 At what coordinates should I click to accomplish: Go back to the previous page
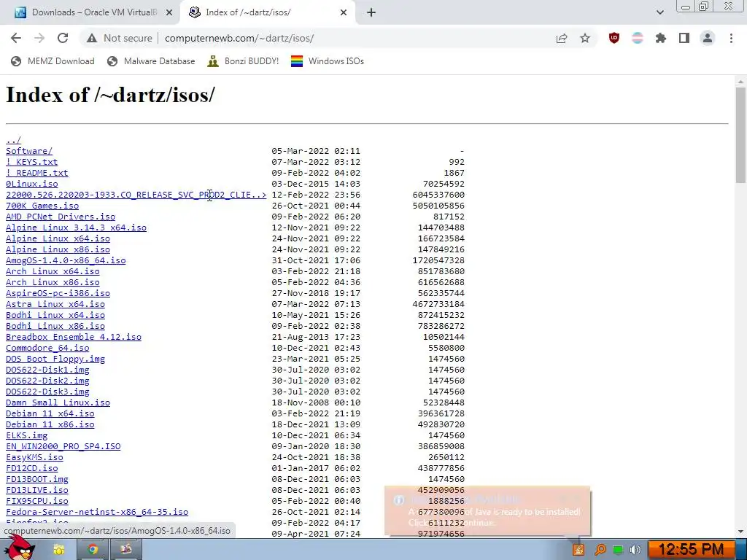(x=16, y=38)
